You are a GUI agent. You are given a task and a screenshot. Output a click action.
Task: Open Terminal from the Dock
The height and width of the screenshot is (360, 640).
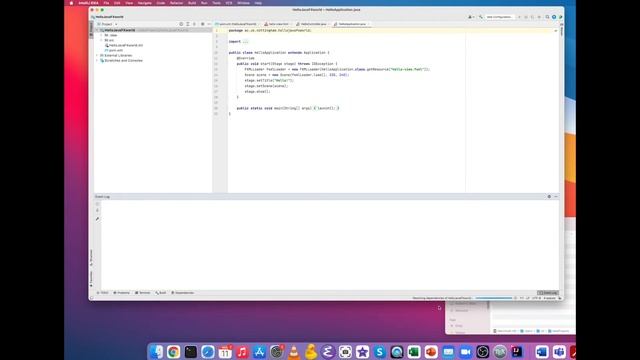coord(190,352)
